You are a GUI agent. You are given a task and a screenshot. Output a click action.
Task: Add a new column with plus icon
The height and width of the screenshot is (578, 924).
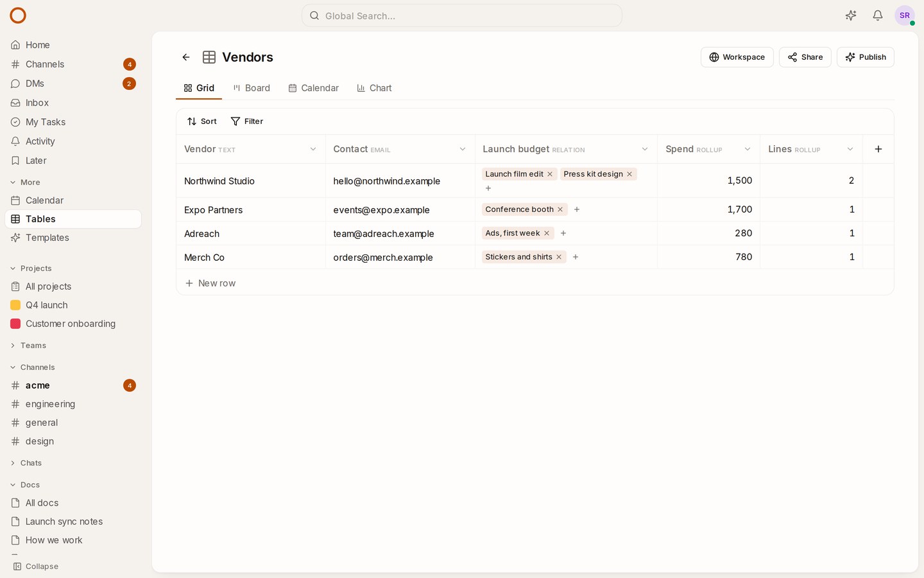tap(878, 149)
